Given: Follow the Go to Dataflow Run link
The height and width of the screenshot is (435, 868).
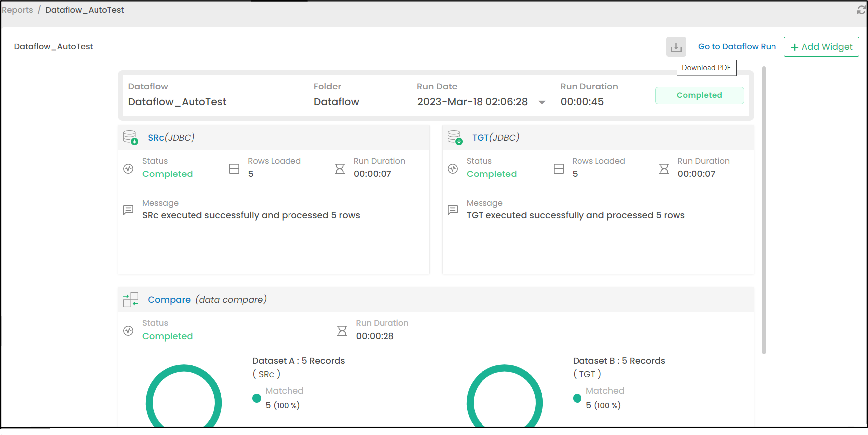Looking at the screenshot, I should click(x=737, y=46).
